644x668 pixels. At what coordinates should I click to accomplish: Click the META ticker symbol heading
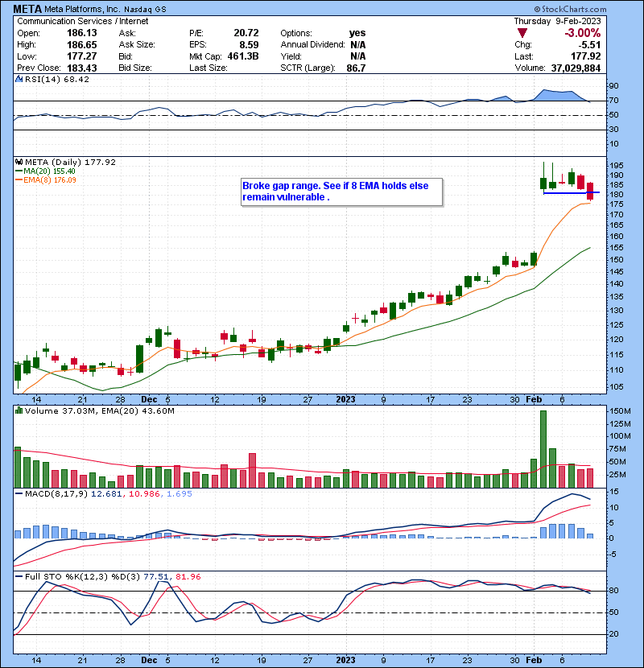[28, 10]
